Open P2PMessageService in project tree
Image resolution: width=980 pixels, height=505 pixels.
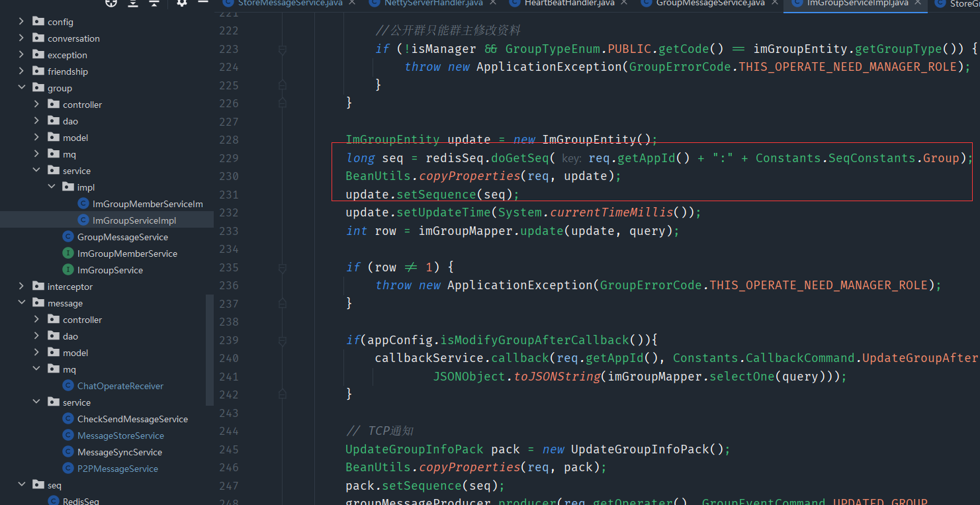click(x=118, y=469)
